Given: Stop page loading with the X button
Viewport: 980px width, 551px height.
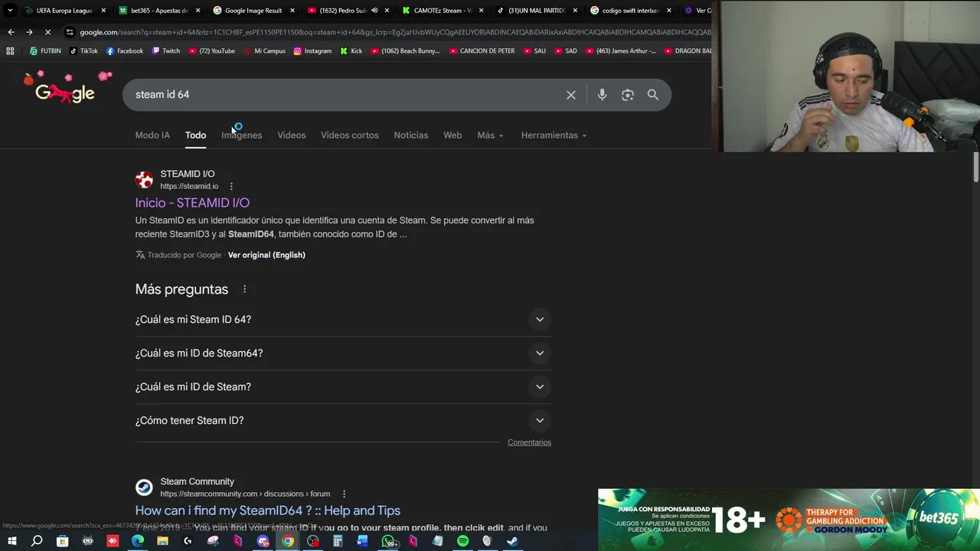Looking at the screenshot, I should [x=47, y=32].
